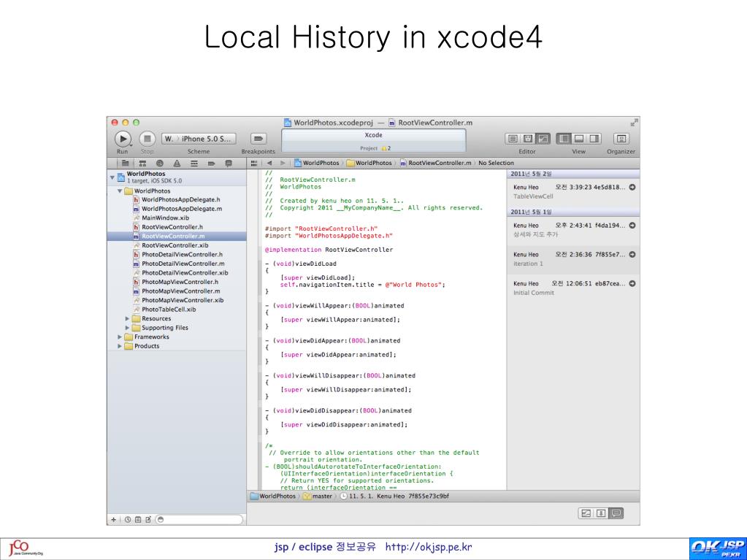Image resolution: width=747 pixels, height=560 pixels.
Task: Open the Scheme selector showing iPhone 5.0 S...
Action: coord(199,139)
